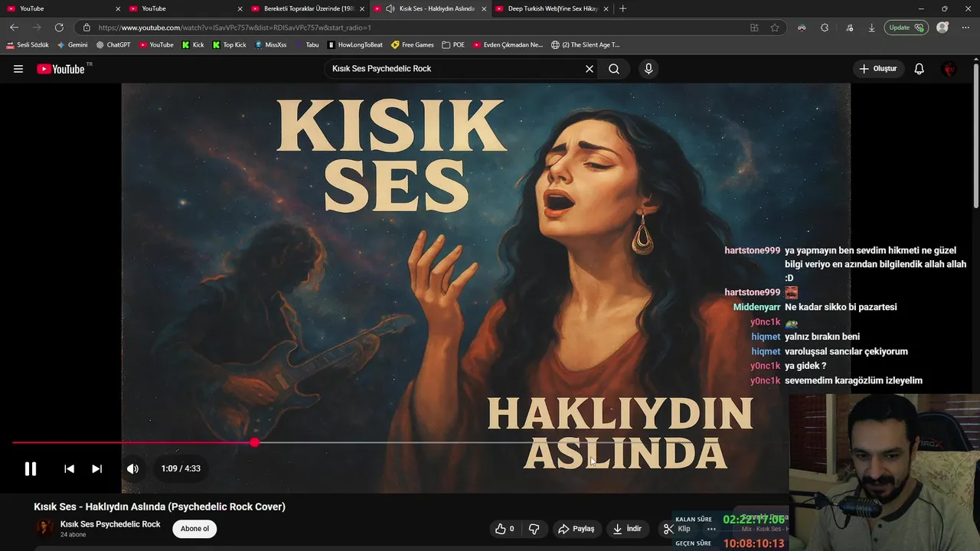Mute the player volume speaker

coord(132,468)
